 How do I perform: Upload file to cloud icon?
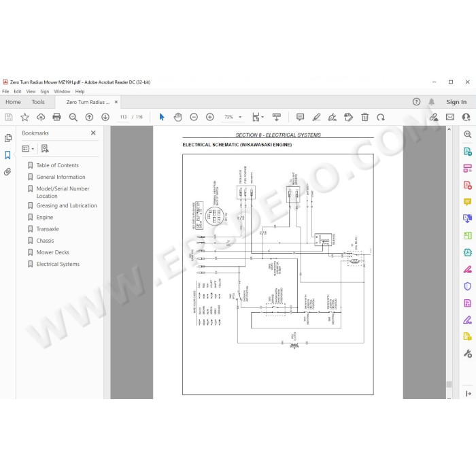(x=41, y=117)
